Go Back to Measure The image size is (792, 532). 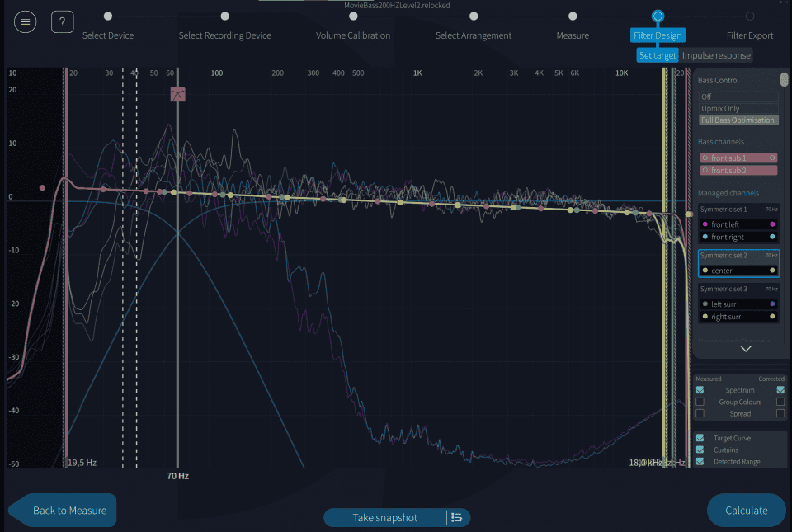64,511
